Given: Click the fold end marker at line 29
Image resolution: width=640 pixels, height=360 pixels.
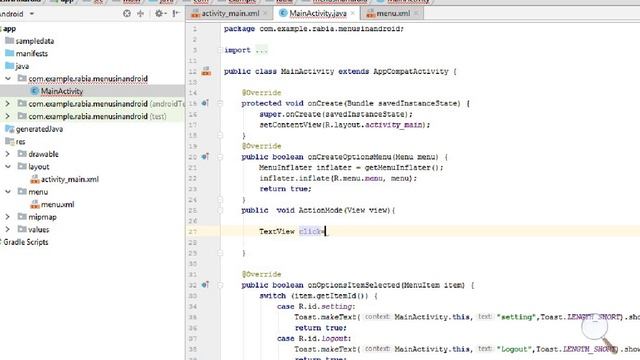Looking at the screenshot, I should pyautogui.click(x=220, y=253).
